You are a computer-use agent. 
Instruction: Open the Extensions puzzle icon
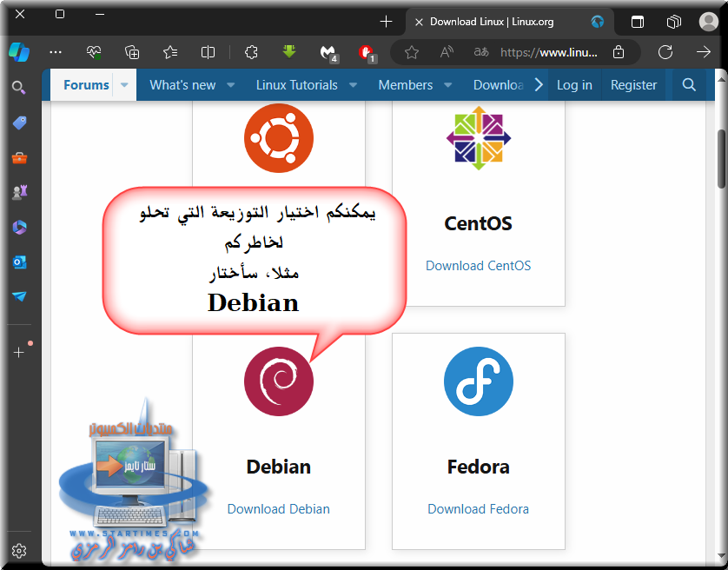click(x=251, y=52)
